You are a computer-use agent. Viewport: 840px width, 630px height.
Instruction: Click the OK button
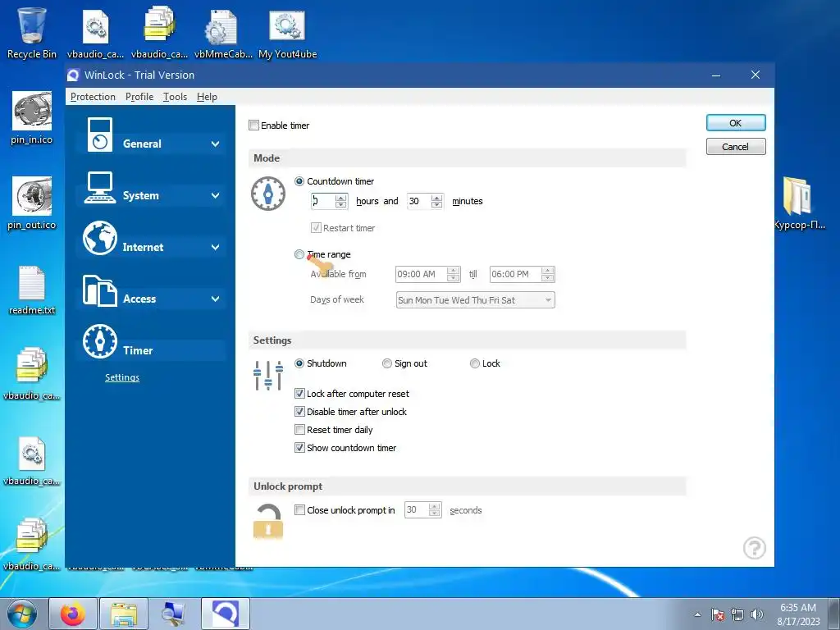736,123
